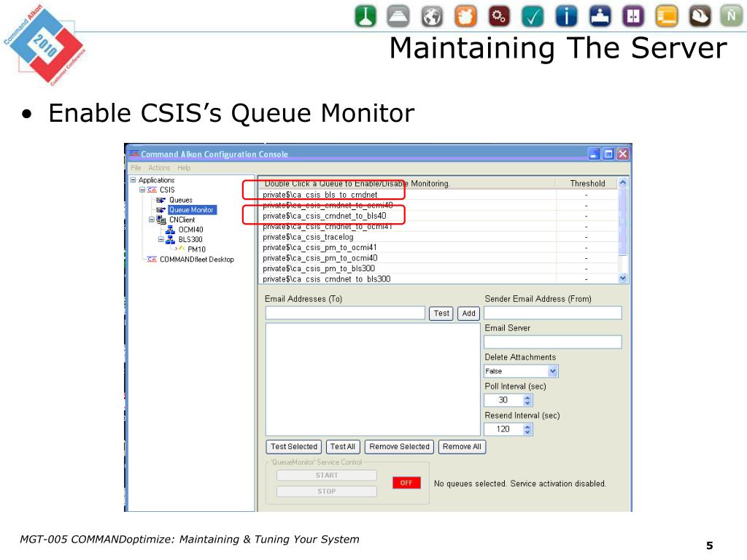
Task: Select COMMANDfleet Desktop tree item
Action: coord(197,259)
